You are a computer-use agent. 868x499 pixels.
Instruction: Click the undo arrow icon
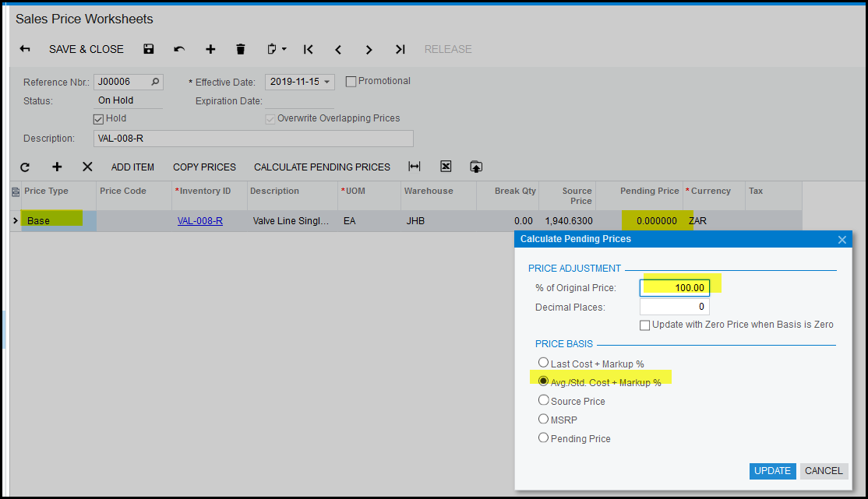pos(179,49)
